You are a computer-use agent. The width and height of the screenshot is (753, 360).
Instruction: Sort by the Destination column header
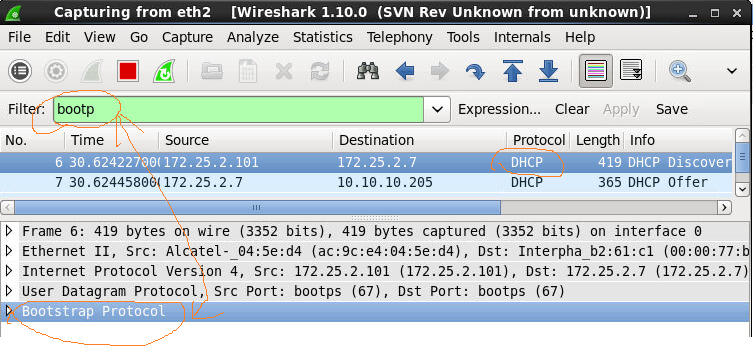pyautogui.click(x=419, y=140)
